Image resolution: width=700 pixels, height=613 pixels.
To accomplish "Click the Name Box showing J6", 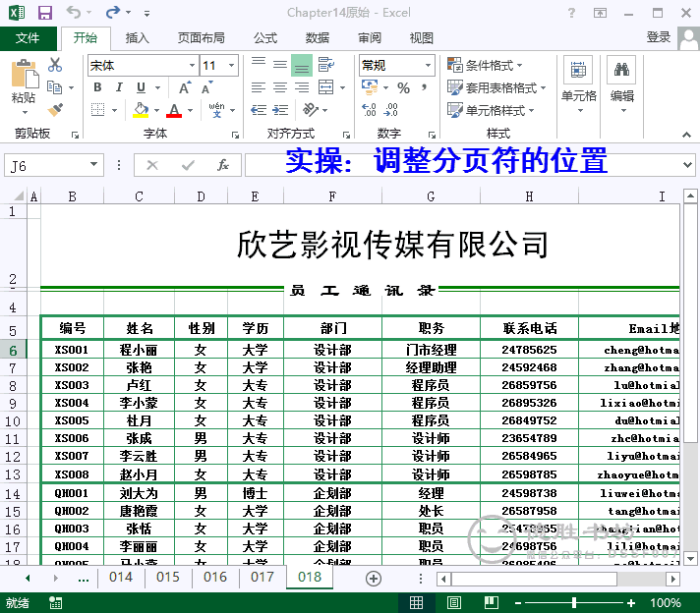I will point(46,165).
